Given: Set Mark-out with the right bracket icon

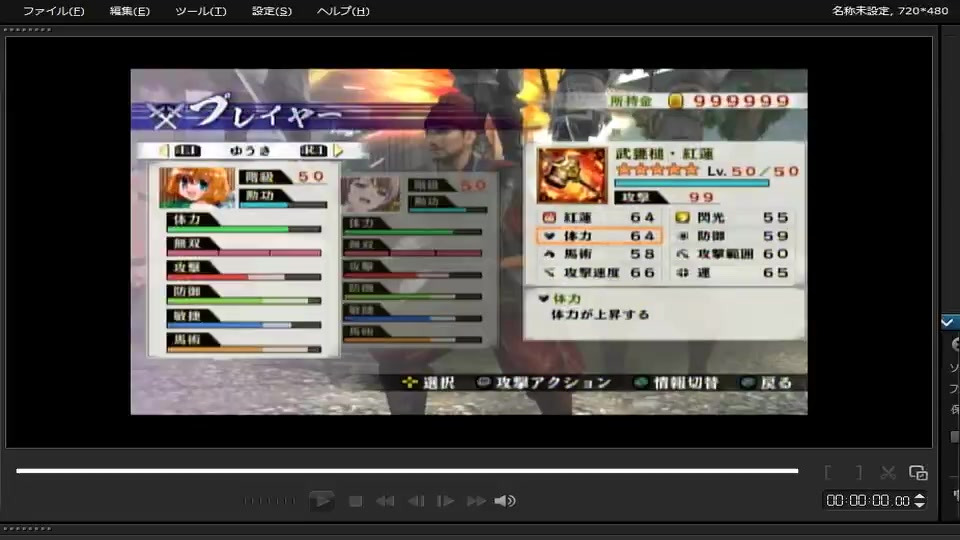Looking at the screenshot, I should click(x=859, y=473).
